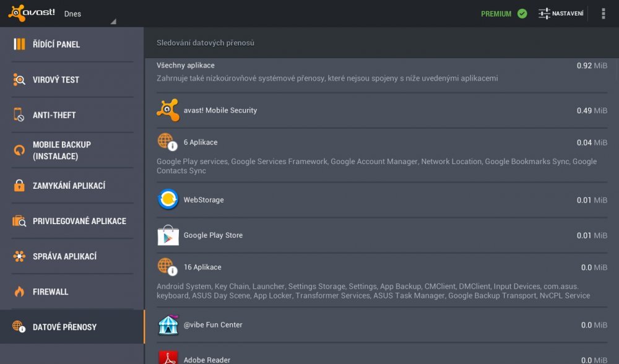The width and height of the screenshot is (619, 364).
Task: Select Datové přenosy in sidebar
Action: [65, 327]
